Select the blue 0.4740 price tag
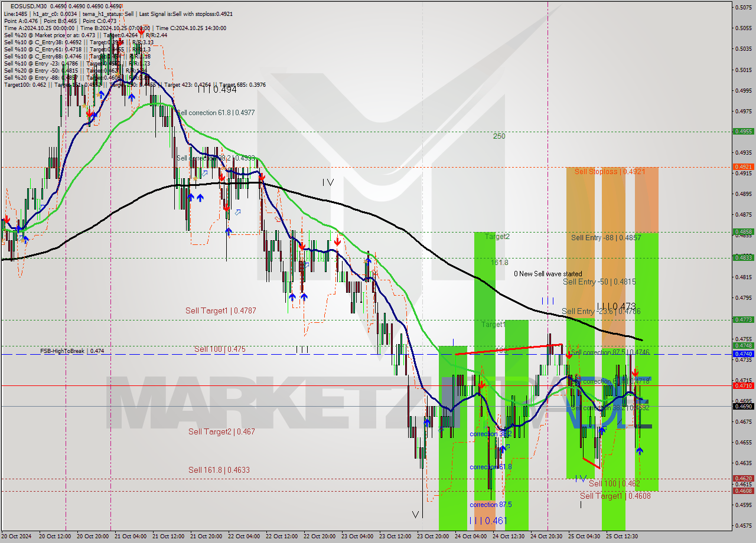 click(743, 354)
